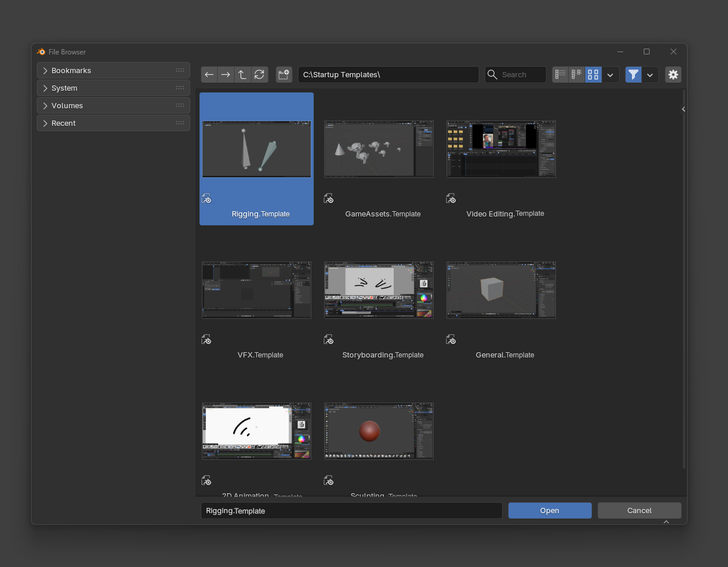The height and width of the screenshot is (567, 728).
Task: Switch to horizontal list display mode
Action: pos(577,74)
